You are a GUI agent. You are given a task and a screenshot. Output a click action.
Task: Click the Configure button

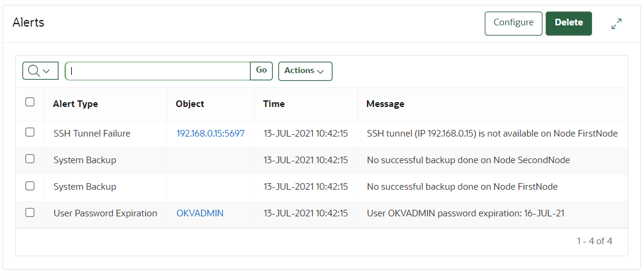click(x=513, y=23)
